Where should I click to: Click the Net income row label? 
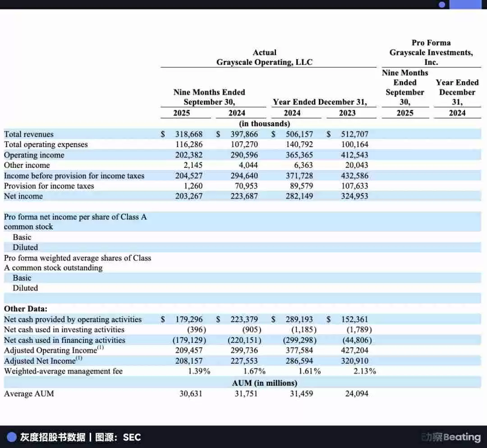(x=23, y=196)
